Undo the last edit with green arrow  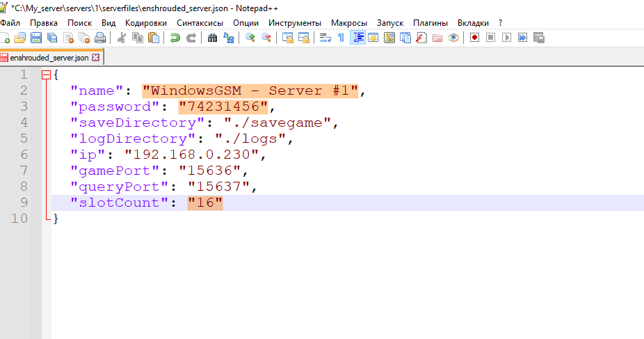point(175,38)
